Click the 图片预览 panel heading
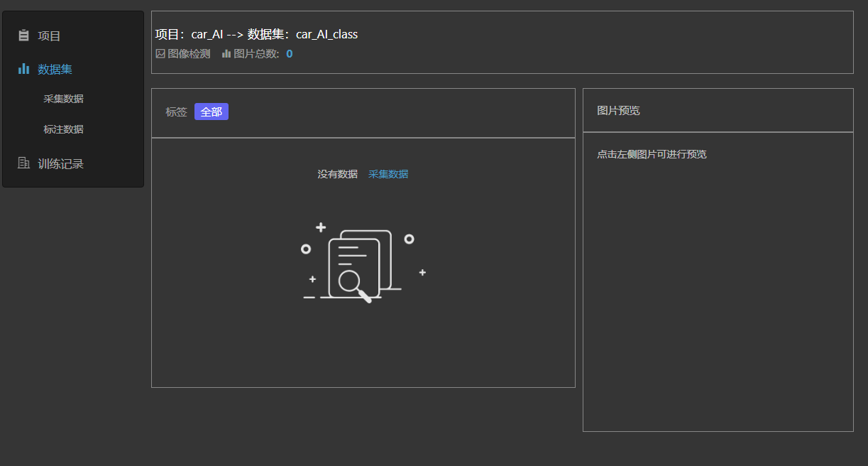This screenshot has height=466, width=868. tap(618, 111)
